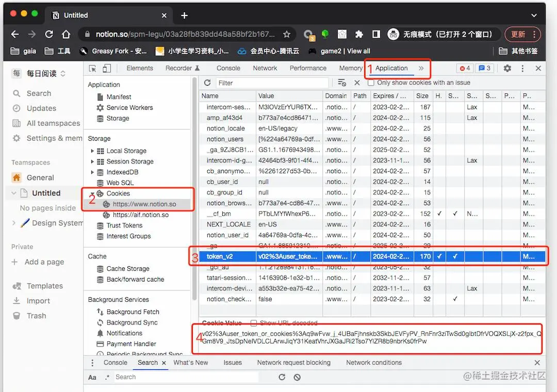Open DevTools settings gear
The height and width of the screenshot is (392, 557).
coord(507,68)
